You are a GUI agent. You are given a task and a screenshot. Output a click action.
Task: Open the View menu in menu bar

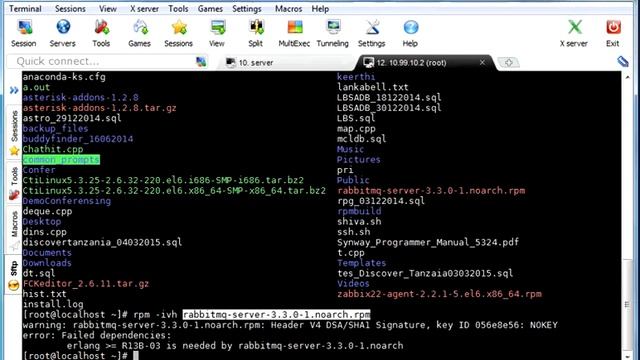tap(108, 9)
